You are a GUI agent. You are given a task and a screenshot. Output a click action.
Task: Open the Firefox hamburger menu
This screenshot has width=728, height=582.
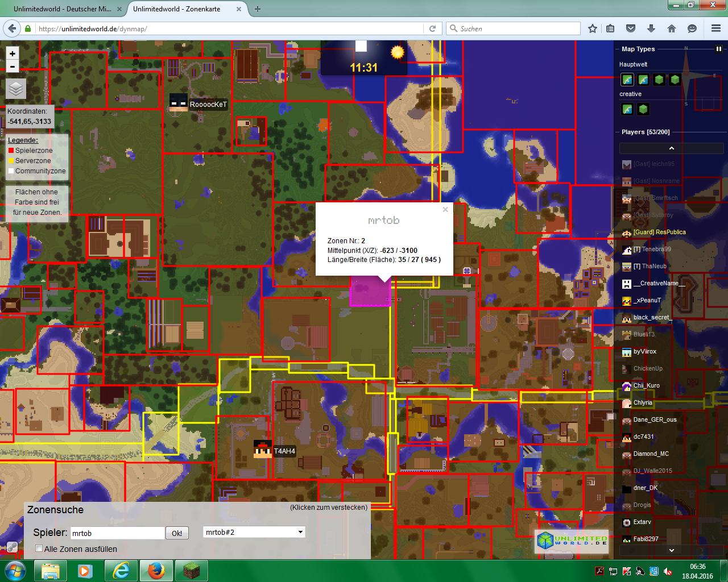[716, 28]
